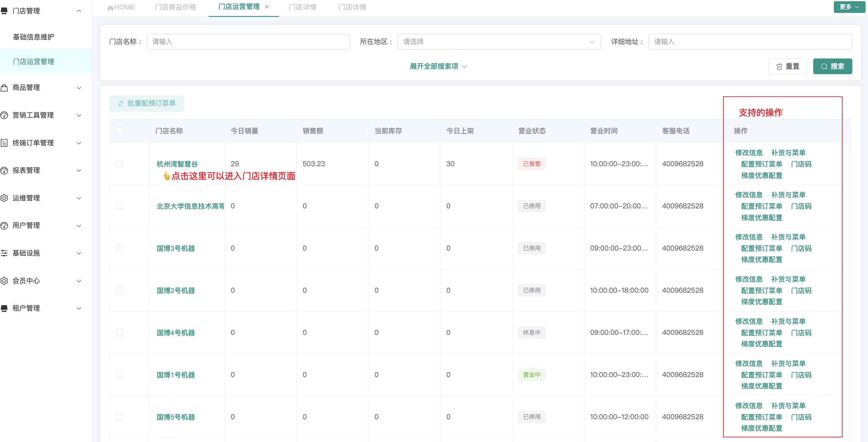Toggle the select-all header checkbox
This screenshot has width=868, height=442.
tap(119, 131)
